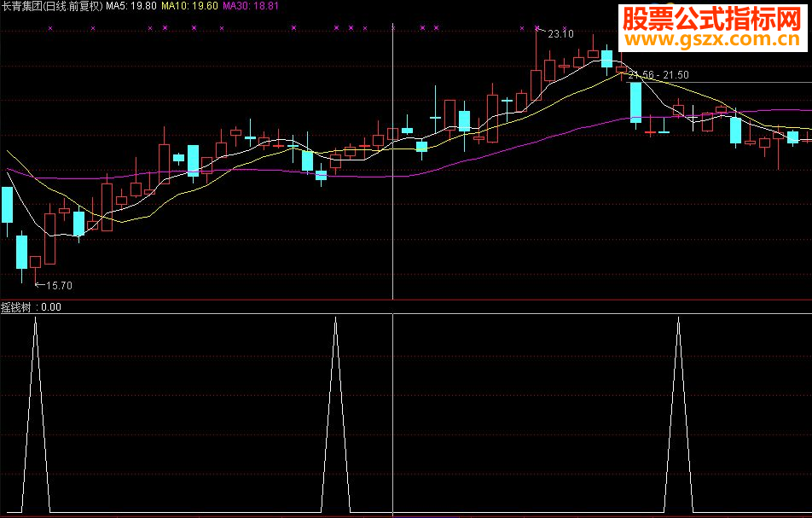The height and width of the screenshot is (518, 812).
Task: Click the 21.56 - 21.50 price gap label
Action: (658, 75)
